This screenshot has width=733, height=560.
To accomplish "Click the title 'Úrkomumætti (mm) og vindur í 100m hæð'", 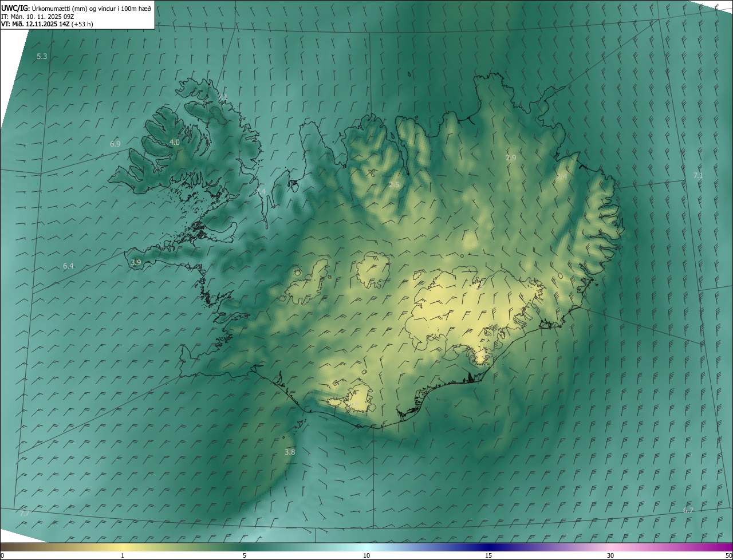I will pyautogui.click(x=92, y=8).
